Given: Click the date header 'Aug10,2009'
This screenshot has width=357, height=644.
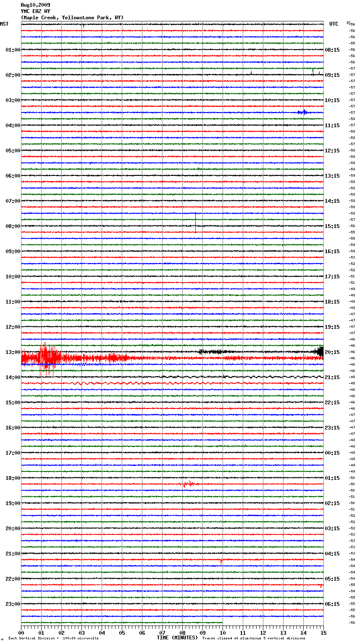Looking at the screenshot, I should point(35,5).
